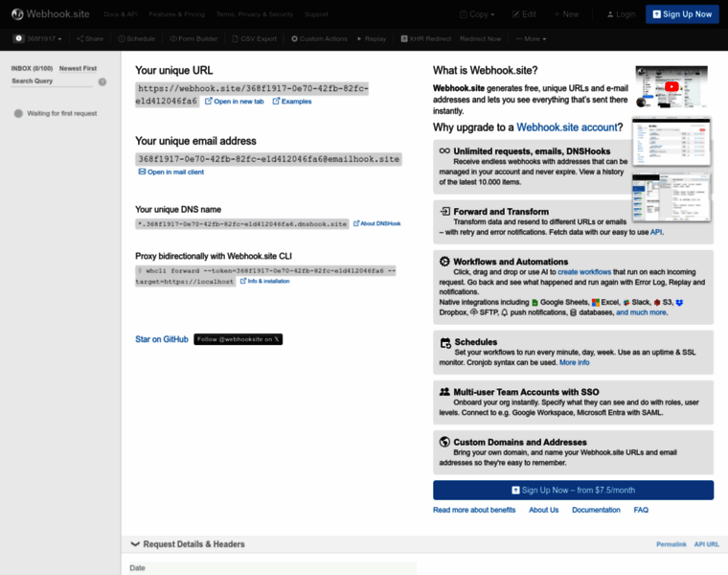Open the create workflows link
This screenshot has width=728, height=575.
coord(584,272)
